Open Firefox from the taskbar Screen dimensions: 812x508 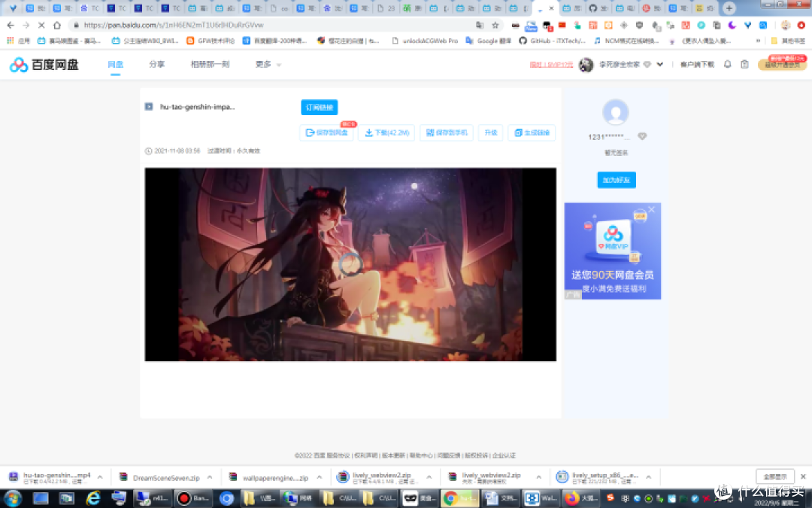582,499
